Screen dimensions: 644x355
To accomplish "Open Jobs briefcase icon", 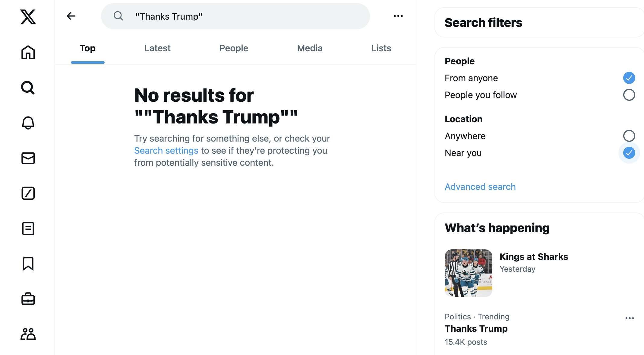I will [x=28, y=299].
